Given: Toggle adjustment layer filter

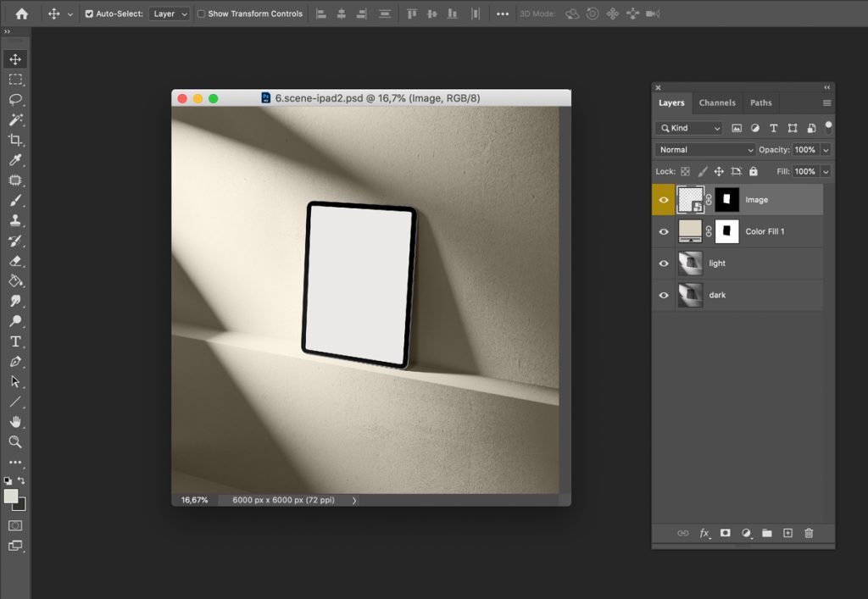Looking at the screenshot, I should point(755,128).
